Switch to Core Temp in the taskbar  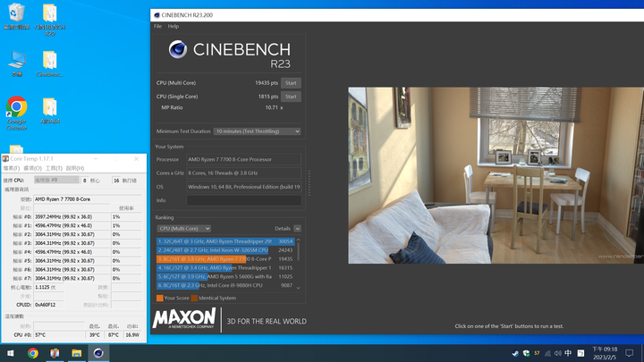click(x=55, y=353)
